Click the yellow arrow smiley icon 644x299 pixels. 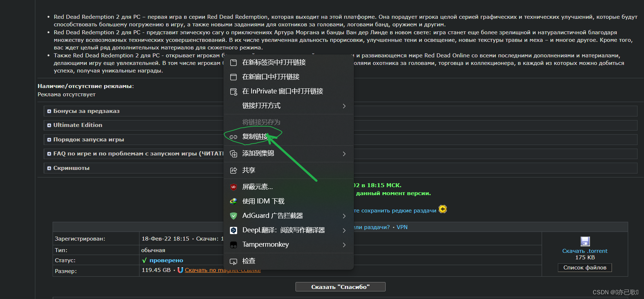coord(443,209)
